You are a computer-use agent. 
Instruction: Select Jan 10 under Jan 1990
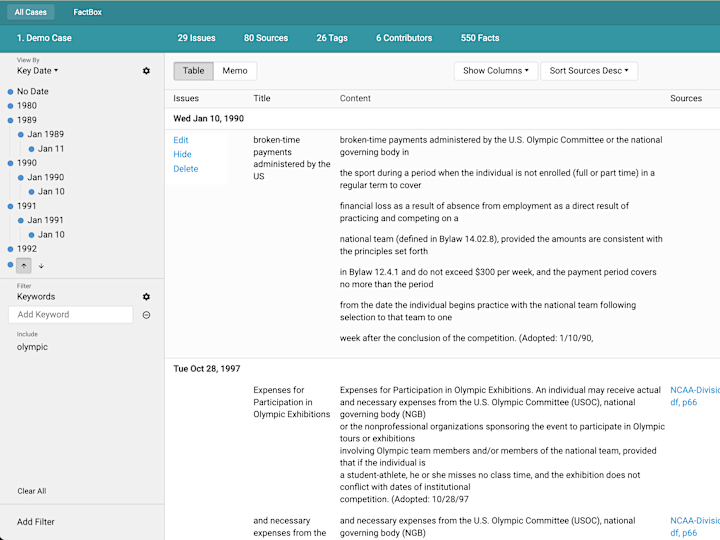[51, 191]
